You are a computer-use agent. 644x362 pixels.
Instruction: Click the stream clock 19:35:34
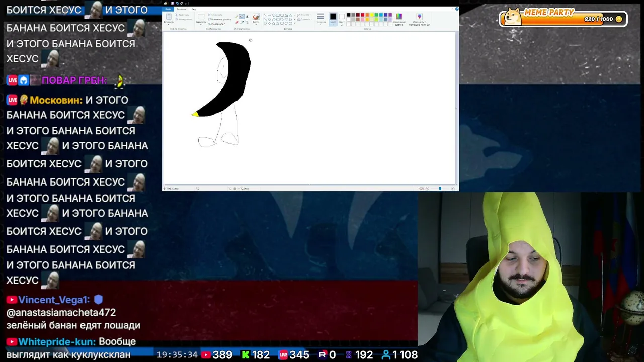177,355
